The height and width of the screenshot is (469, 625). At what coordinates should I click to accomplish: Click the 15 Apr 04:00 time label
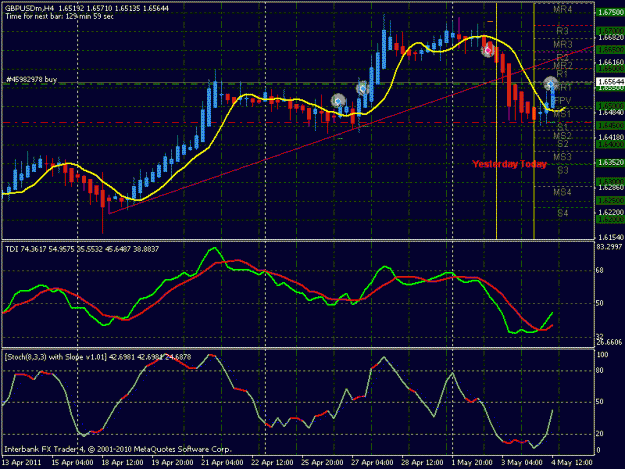[72, 463]
